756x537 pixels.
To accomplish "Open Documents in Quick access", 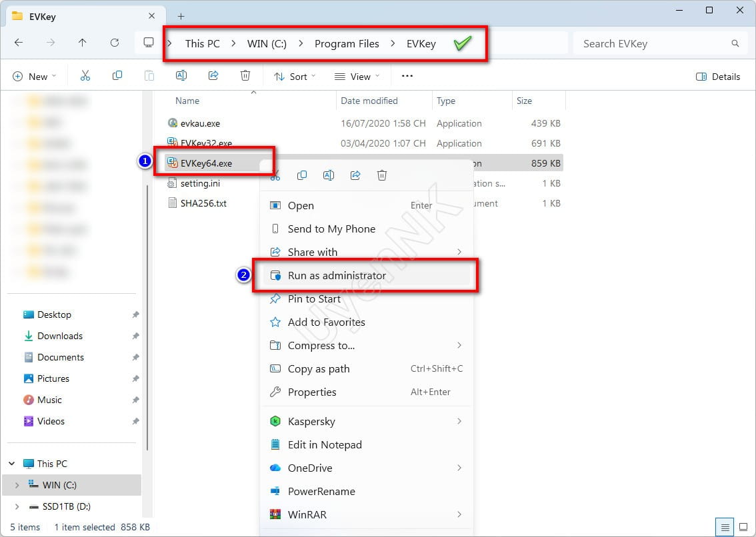I will [60, 356].
